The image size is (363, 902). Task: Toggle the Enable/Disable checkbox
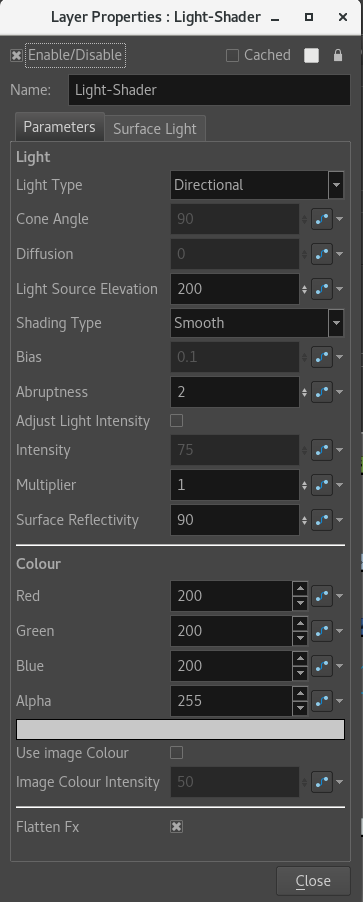[17, 55]
